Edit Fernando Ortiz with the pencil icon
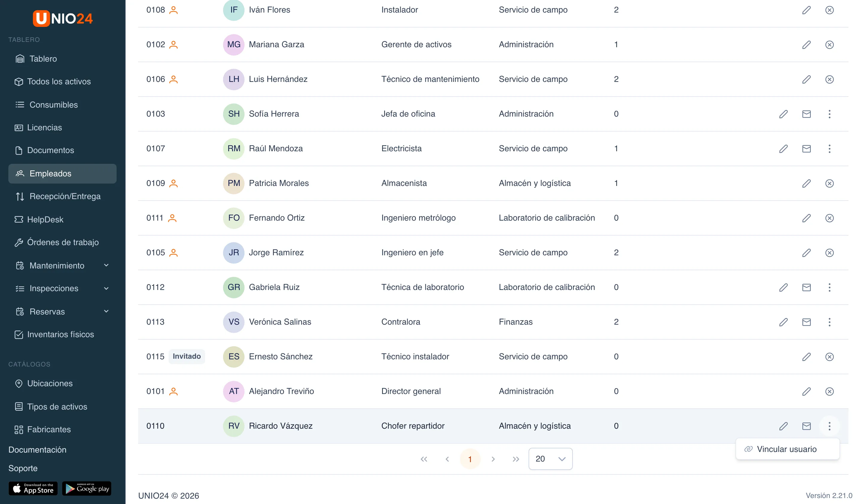 pos(806,218)
